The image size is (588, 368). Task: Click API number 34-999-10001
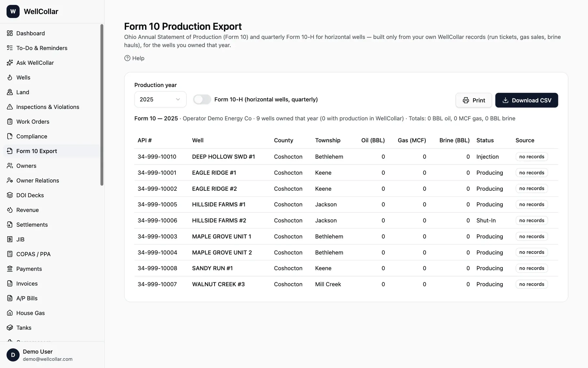(x=157, y=173)
